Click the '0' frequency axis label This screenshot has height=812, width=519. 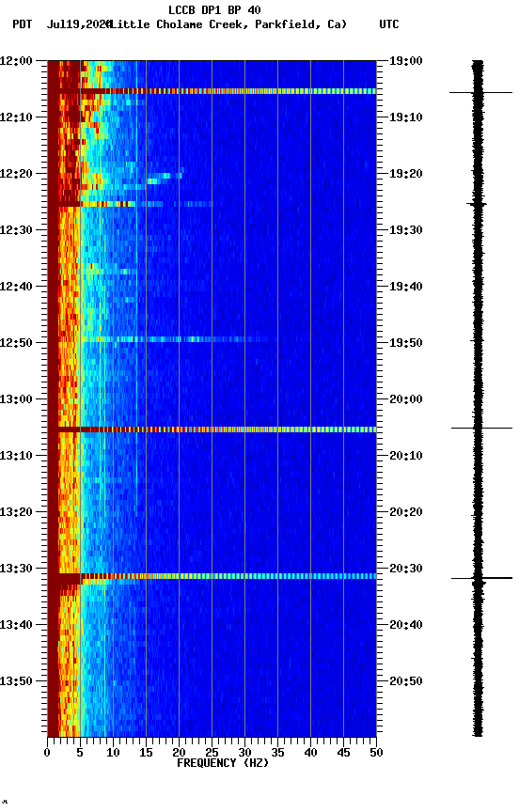[x=47, y=753]
